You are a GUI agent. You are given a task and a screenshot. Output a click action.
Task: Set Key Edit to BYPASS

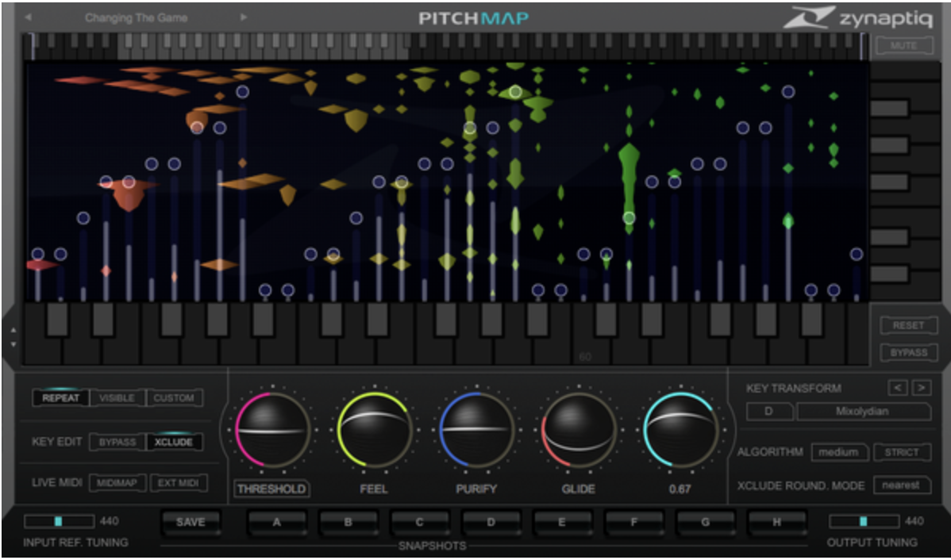tap(117, 442)
